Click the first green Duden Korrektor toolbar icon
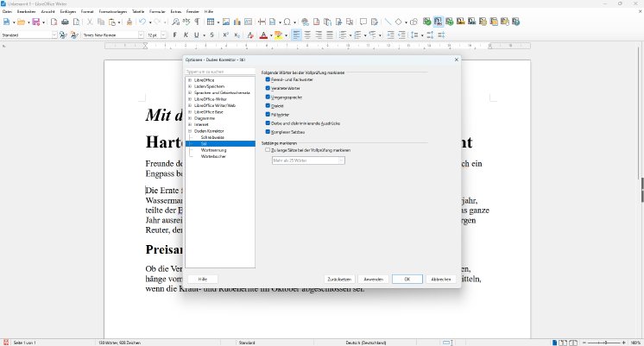 tap(427, 22)
